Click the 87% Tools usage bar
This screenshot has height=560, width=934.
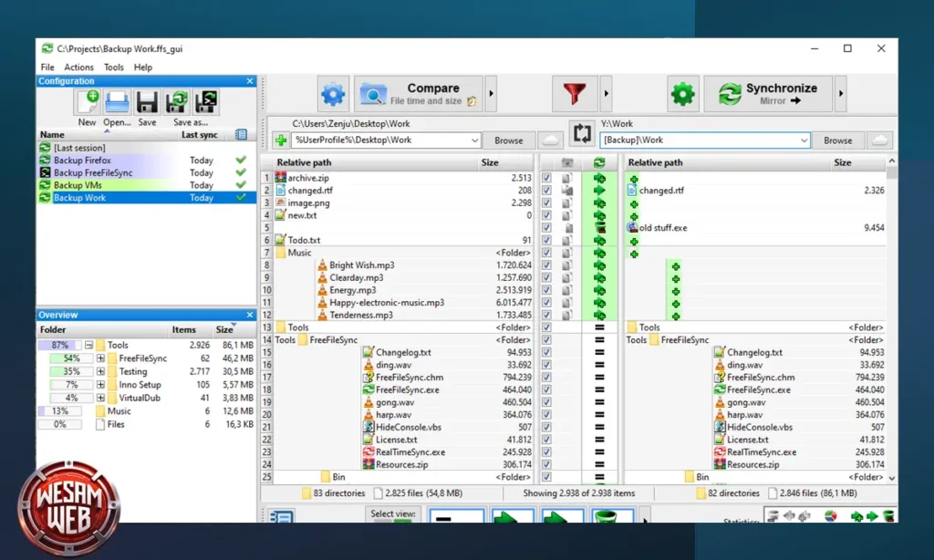point(59,345)
